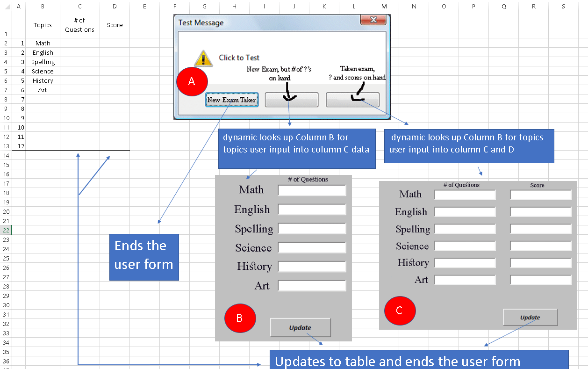Click the blank middle button in the dialog
The image size is (588, 369).
click(291, 100)
